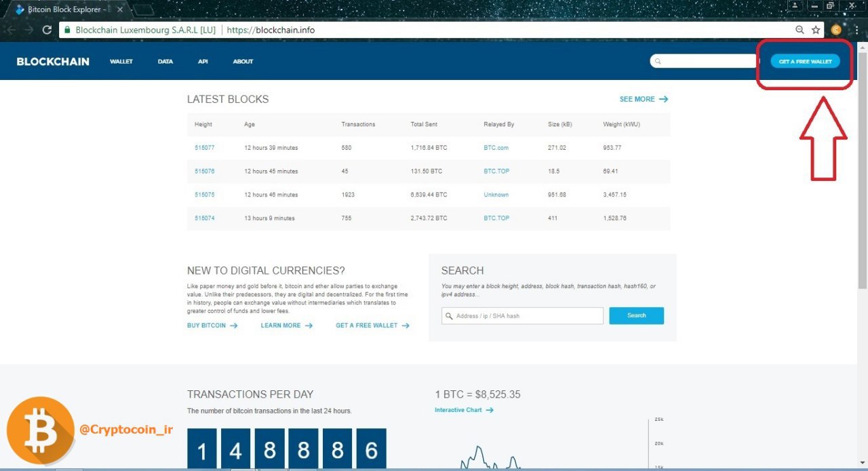Click the 1 BTC = $8,525.35 price text
Screen dimensions: 868x471
477,394
